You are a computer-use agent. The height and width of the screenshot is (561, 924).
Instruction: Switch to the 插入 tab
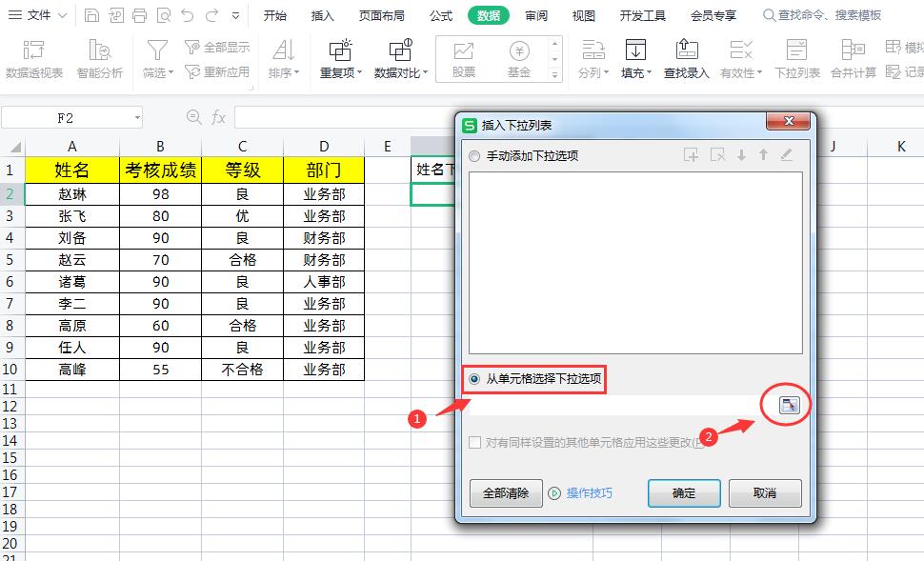[x=322, y=16]
